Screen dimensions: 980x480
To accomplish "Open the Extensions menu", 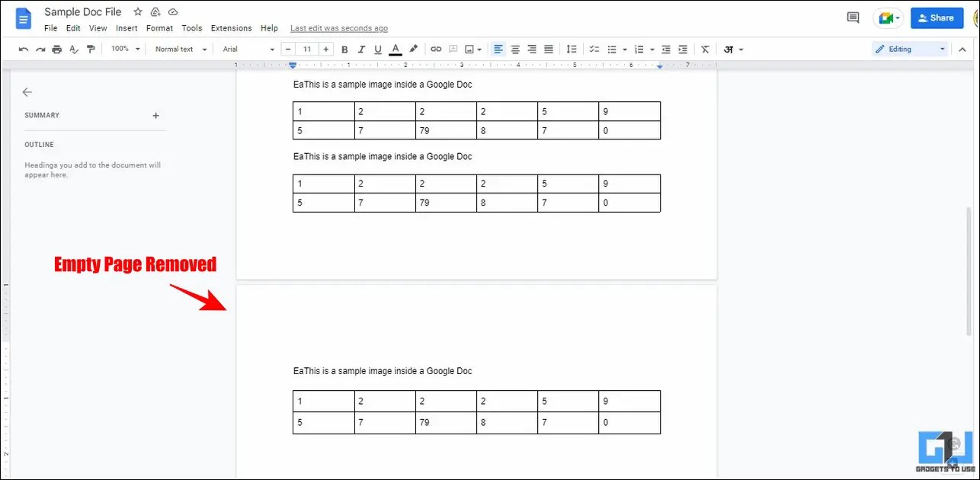I will coord(232,28).
